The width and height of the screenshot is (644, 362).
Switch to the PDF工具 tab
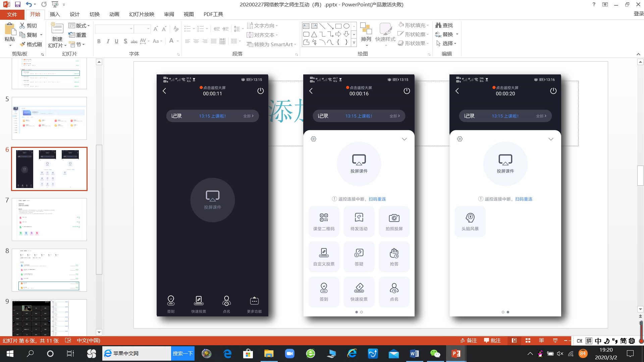pyautogui.click(x=213, y=14)
